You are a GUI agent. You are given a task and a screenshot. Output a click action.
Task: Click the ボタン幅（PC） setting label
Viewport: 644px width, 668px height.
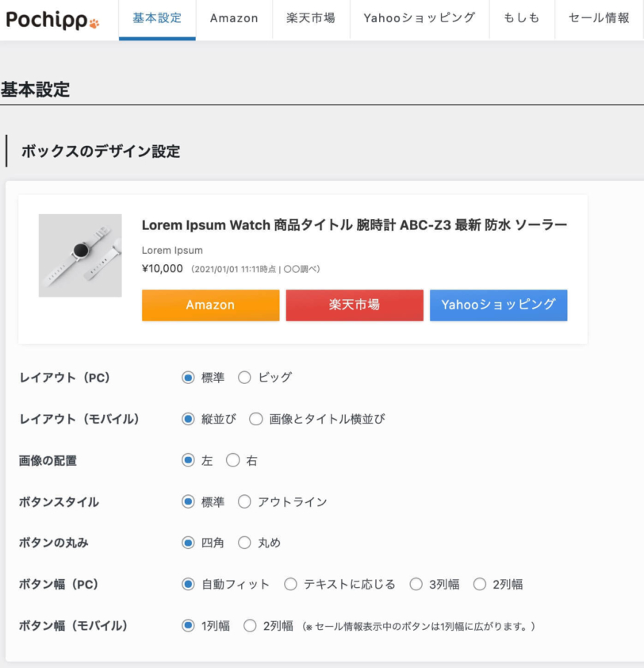59,584
